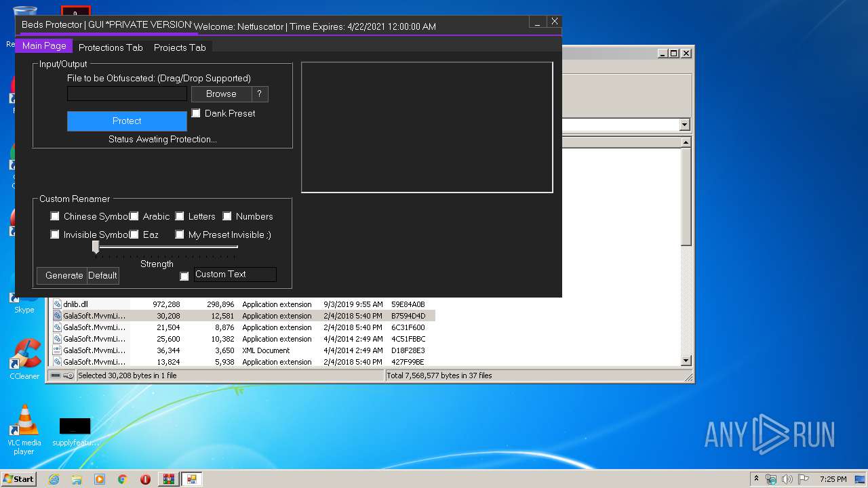The height and width of the screenshot is (488, 868).
Task: Switch to the Protections Tab
Action: (x=111, y=47)
